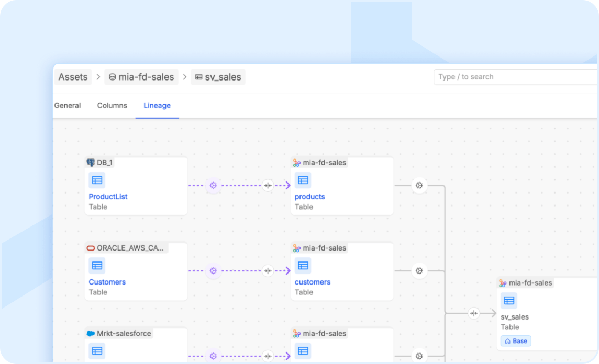Open the lowercase customers table link
The height and width of the screenshot is (364, 599).
pos(313,282)
